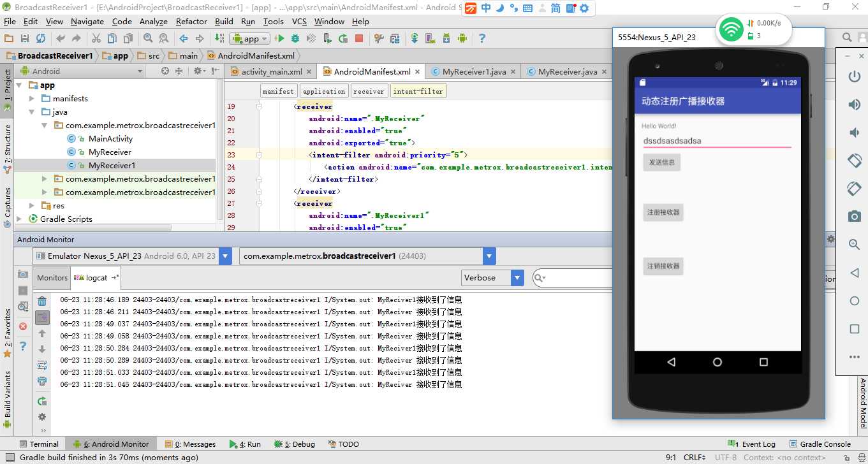868x464 pixels.
Task: Click the Print icon in logcat sidebar
Action: point(42,381)
